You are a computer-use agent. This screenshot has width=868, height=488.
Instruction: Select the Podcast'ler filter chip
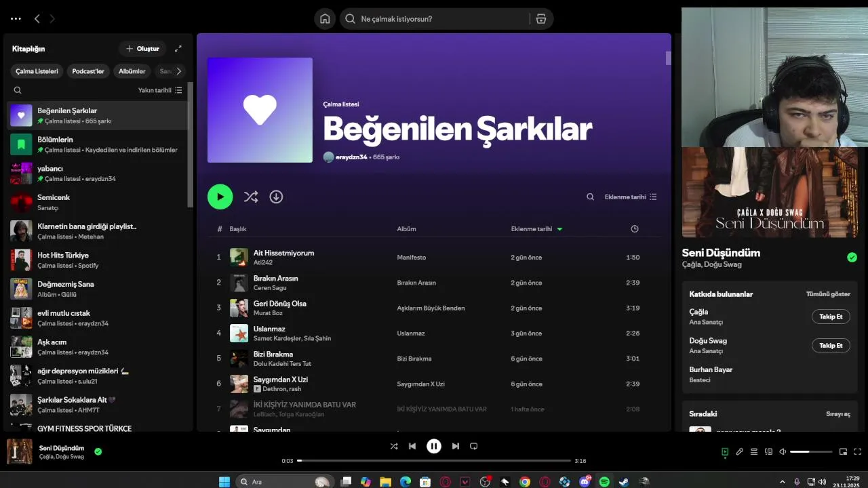(88, 71)
